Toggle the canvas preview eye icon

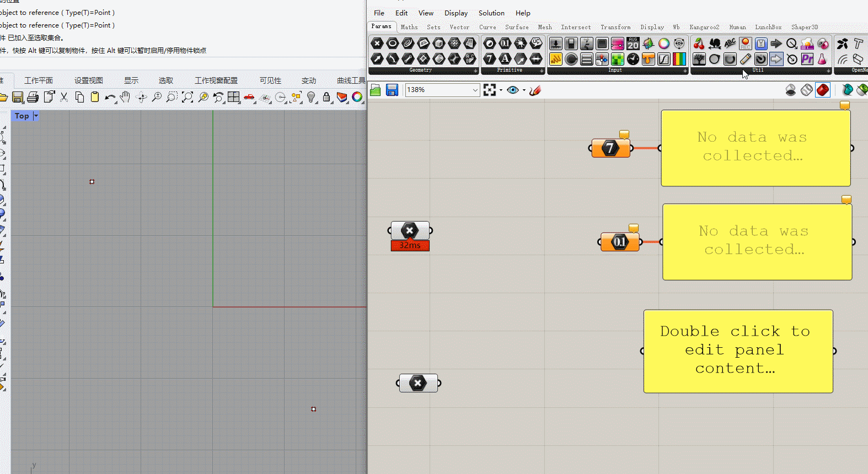[512, 90]
